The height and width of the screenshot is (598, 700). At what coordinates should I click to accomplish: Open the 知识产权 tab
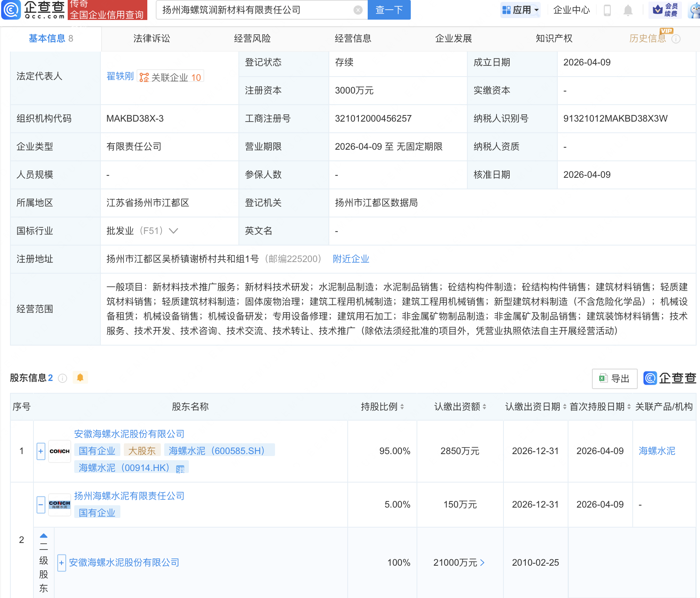[x=554, y=38]
